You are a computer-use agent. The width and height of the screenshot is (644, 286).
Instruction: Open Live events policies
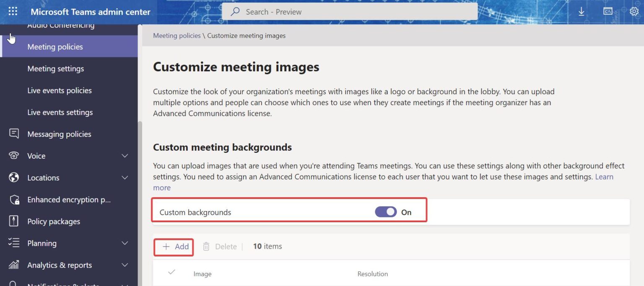tap(60, 90)
